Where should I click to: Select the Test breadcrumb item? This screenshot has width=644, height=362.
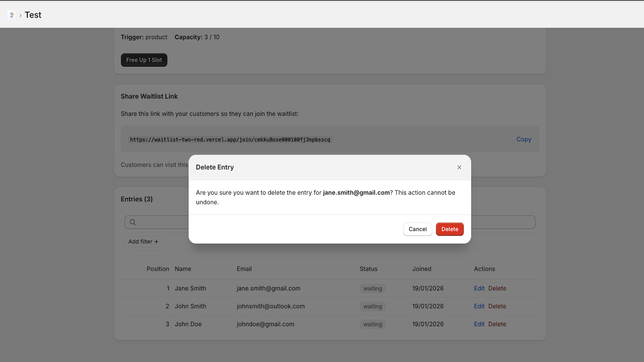click(33, 15)
